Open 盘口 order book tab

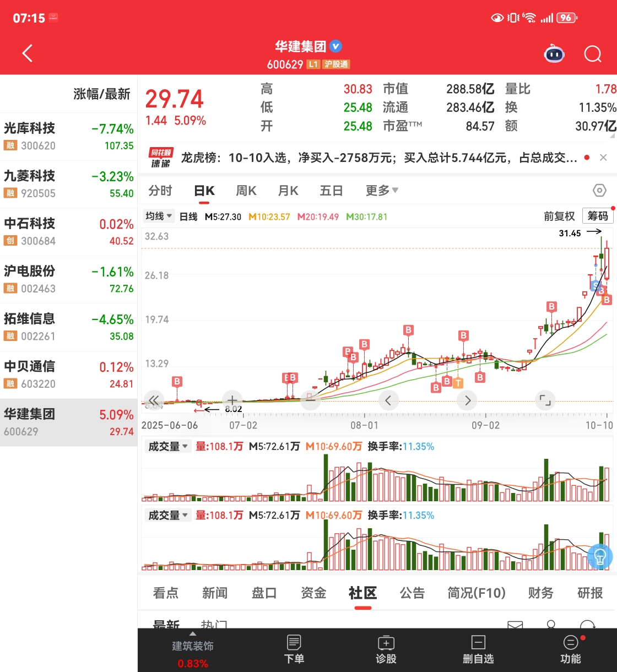pos(264,593)
